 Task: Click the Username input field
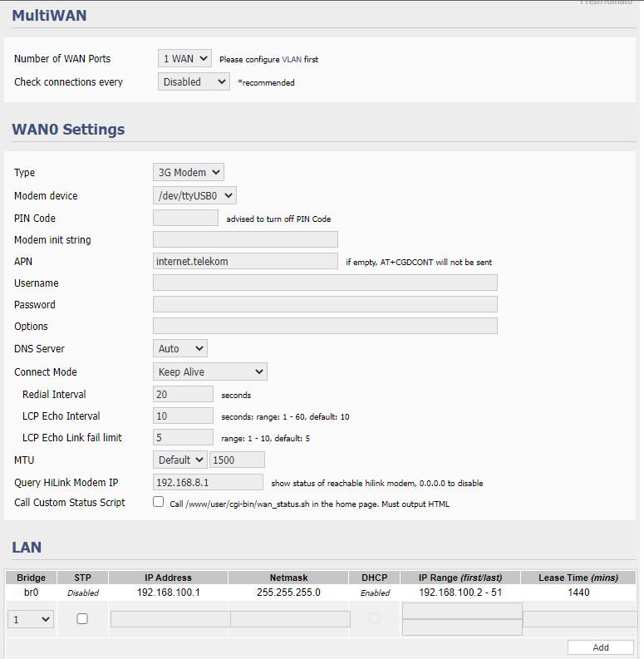coord(325,283)
